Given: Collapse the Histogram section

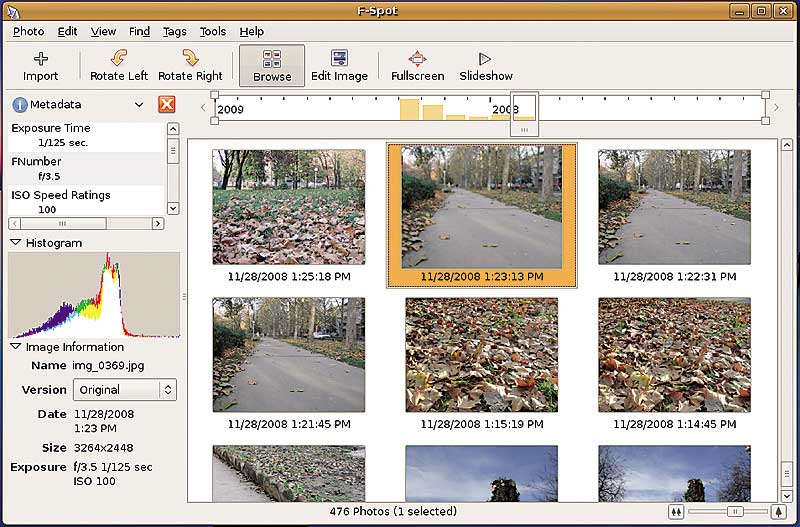Looking at the screenshot, I should pyautogui.click(x=16, y=243).
